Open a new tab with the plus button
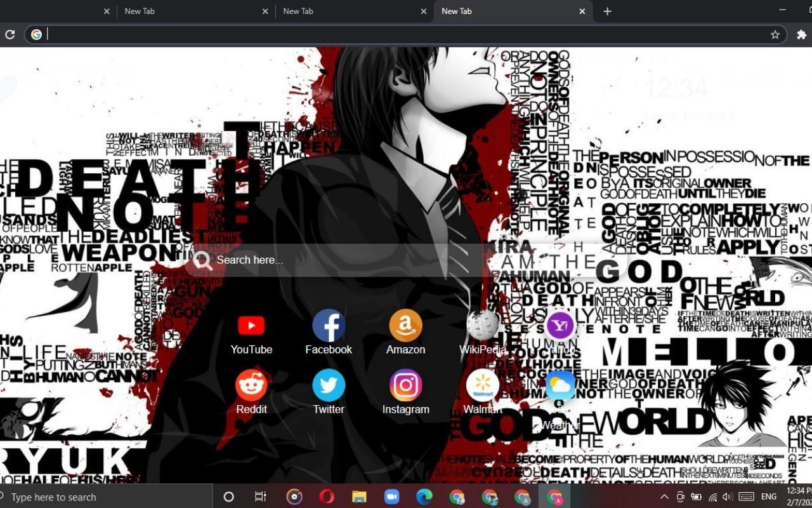Screen dimensions: 812x508 607,11
